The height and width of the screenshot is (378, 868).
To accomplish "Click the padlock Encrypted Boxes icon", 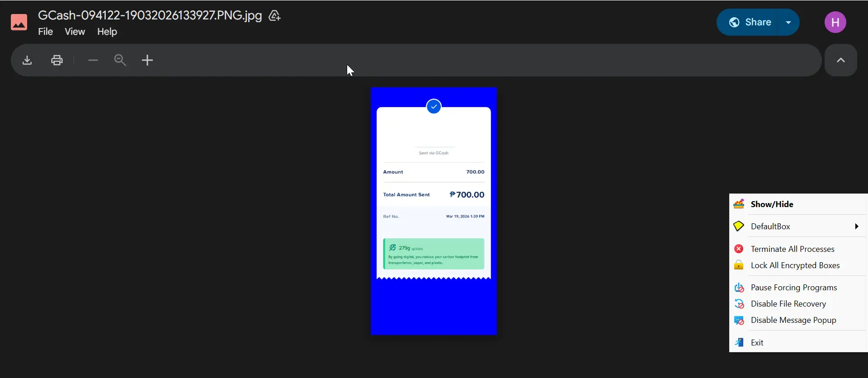I will pyautogui.click(x=739, y=265).
